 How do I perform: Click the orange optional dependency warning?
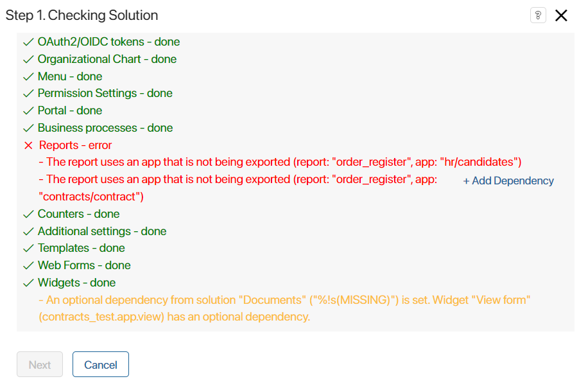[x=284, y=308]
